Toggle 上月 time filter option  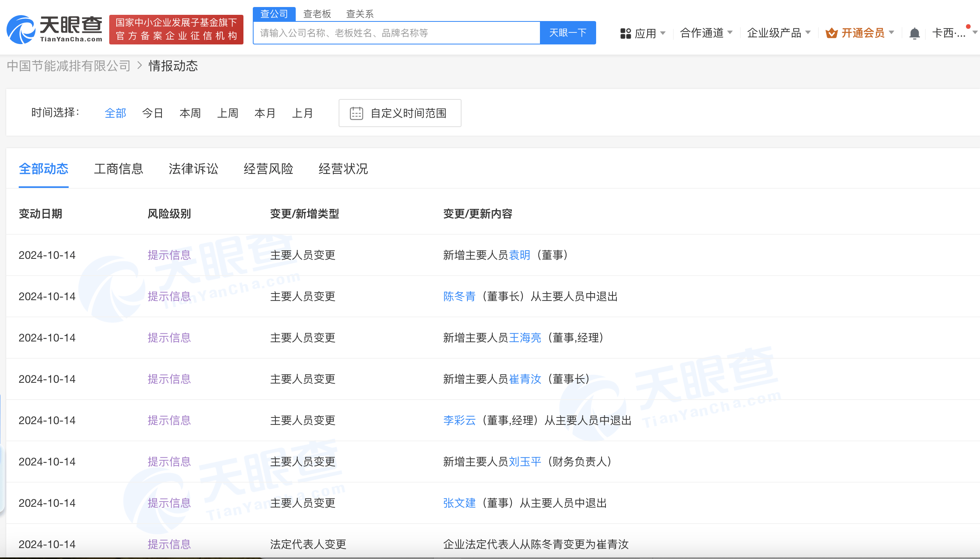(x=303, y=113)
